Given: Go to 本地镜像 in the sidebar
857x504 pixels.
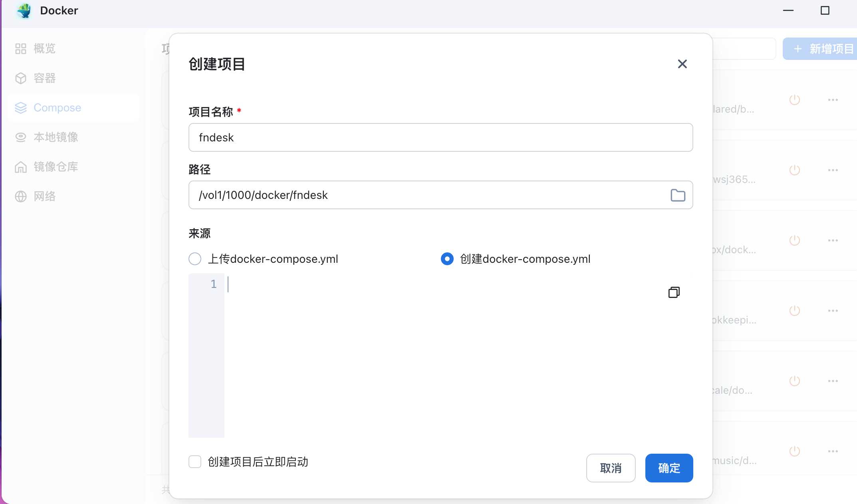Looking at the screenshot, I should click(x=56, y=137).
